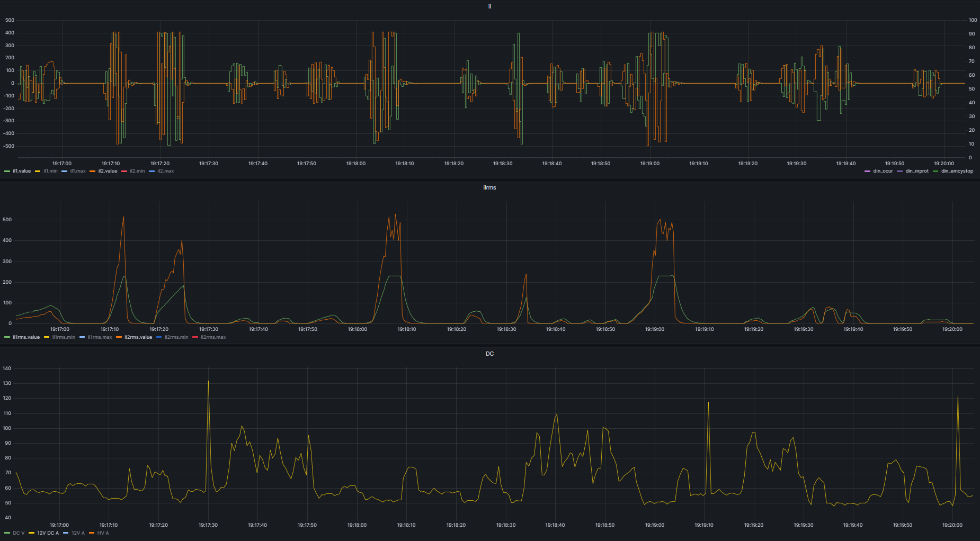Enable the din_ocur series in legend
The height and width of the screenshot is (541, 980).
tap(883, 171)
